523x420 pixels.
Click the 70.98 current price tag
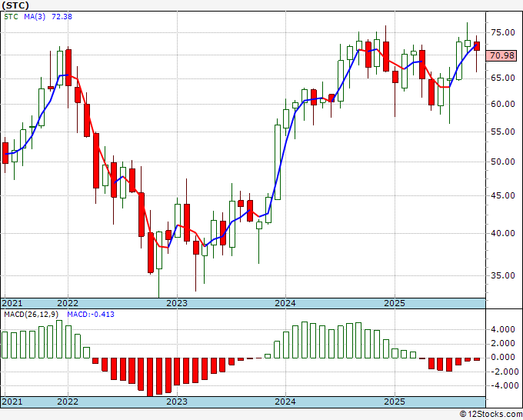click(502, 55)
